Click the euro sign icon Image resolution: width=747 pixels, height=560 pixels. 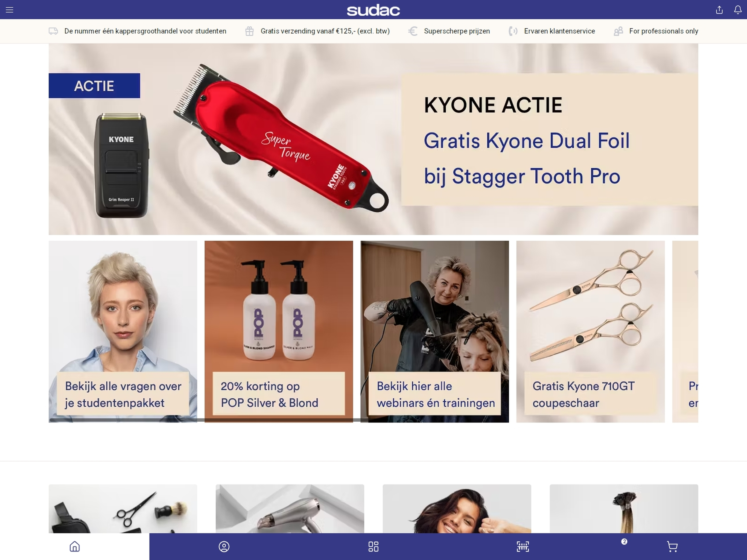pos(413,31)
